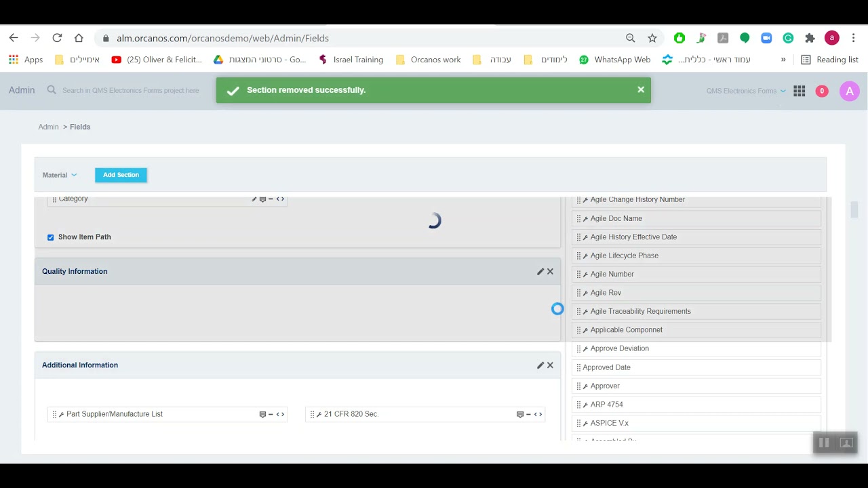Screen dimensions: 868x488
Task: Click comment icon on Category field
Action: click(x=262, y=199)
